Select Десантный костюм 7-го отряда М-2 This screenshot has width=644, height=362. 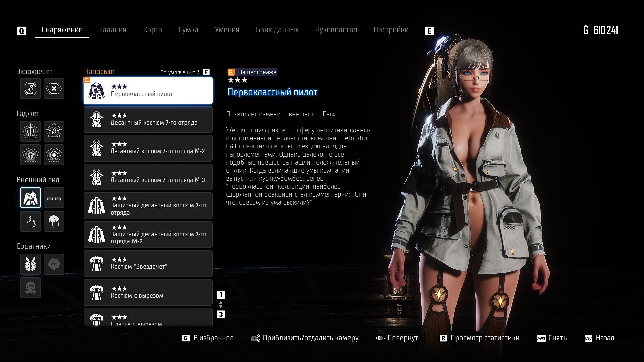[148, 148]
